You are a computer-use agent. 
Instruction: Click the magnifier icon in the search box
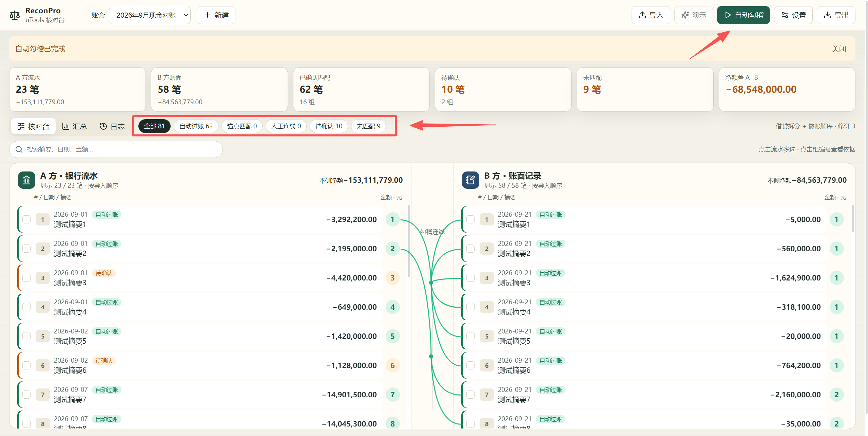point(19,149)
